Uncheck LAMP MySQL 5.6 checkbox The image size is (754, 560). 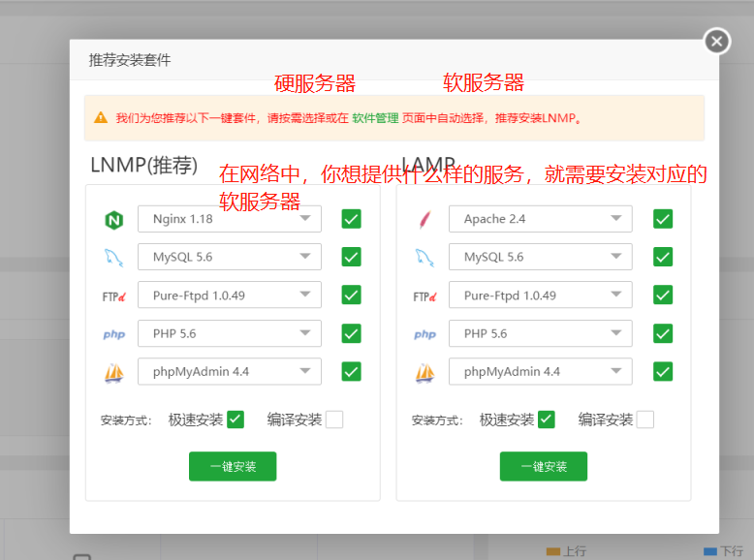(663, 257)
